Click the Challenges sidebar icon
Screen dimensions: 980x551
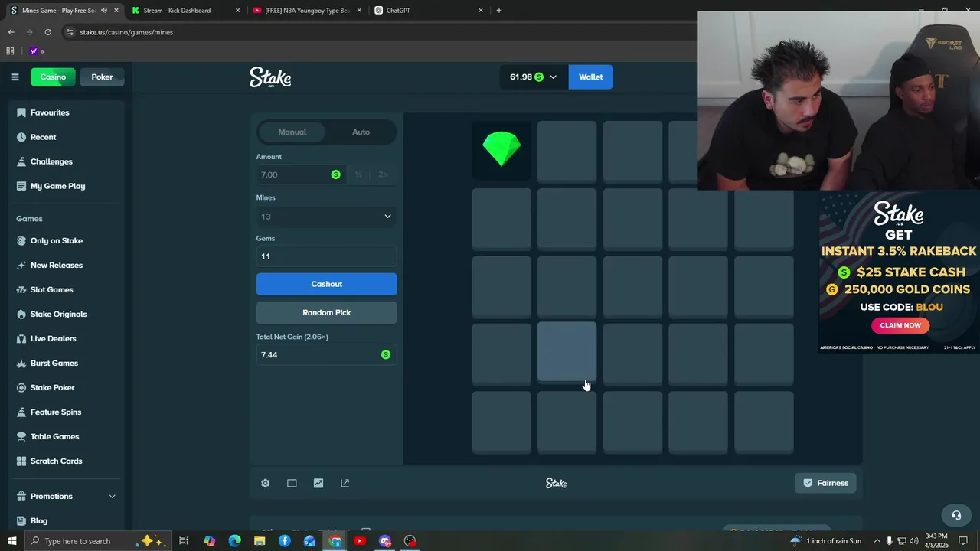tap(21, 161)
